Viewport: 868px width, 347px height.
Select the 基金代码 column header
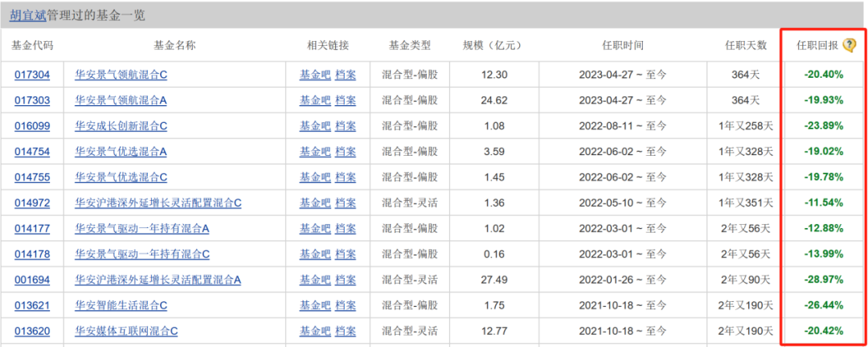pyautogui.click(x=32, y=45)
